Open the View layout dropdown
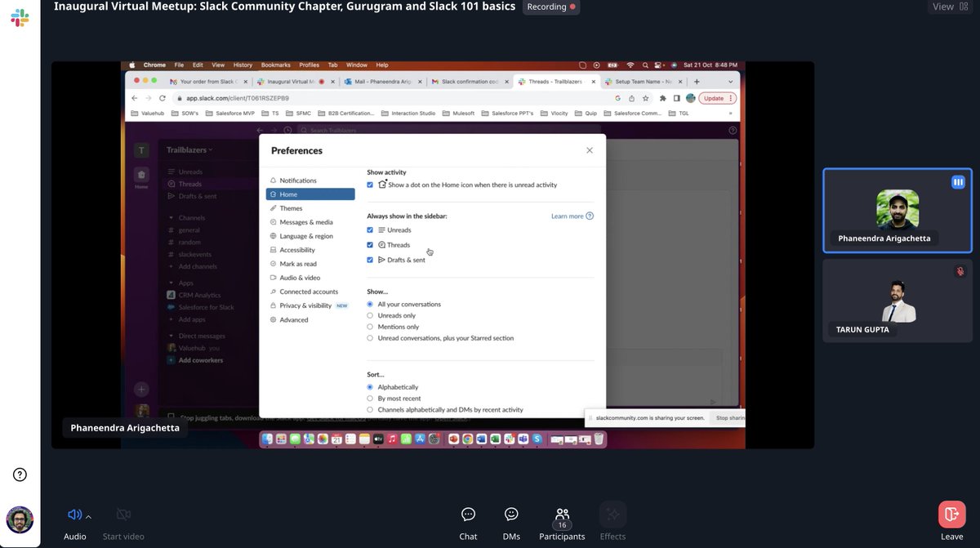 950,6
